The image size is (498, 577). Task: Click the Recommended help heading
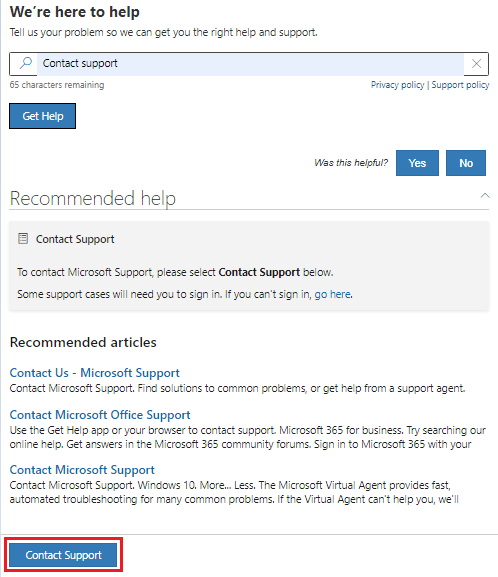tap(93, 199)
